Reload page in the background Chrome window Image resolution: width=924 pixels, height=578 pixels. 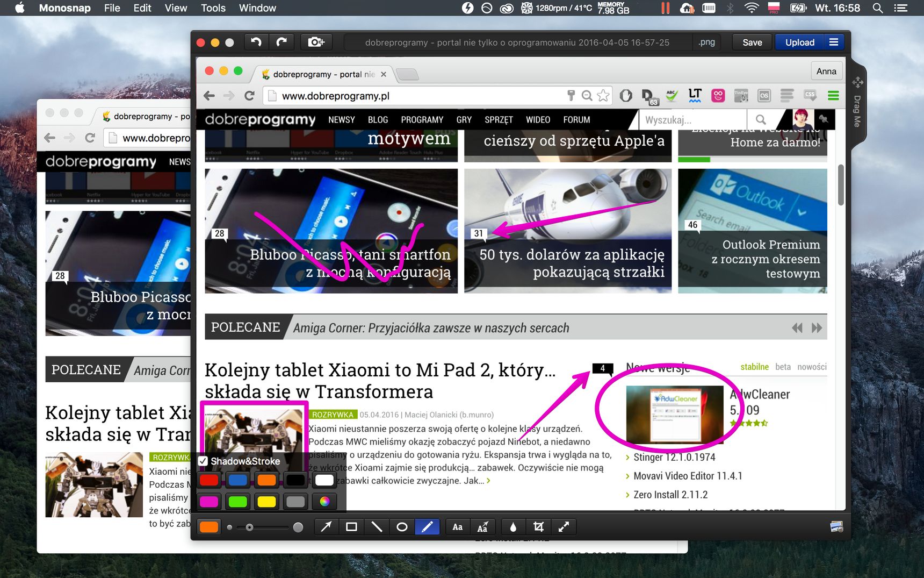pyautogui.click(x=90, y=138)
